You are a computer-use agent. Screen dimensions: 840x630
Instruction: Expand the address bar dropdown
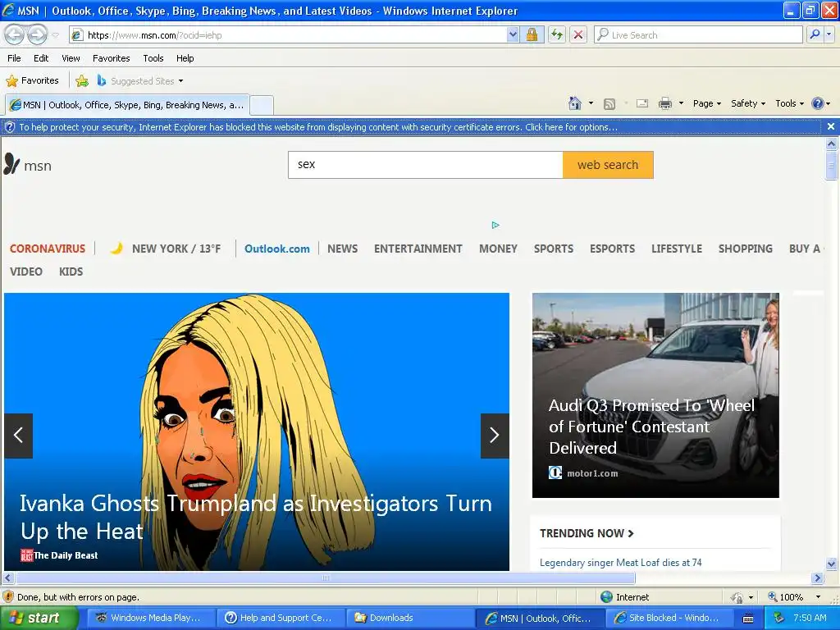click(x=513, y=34)
